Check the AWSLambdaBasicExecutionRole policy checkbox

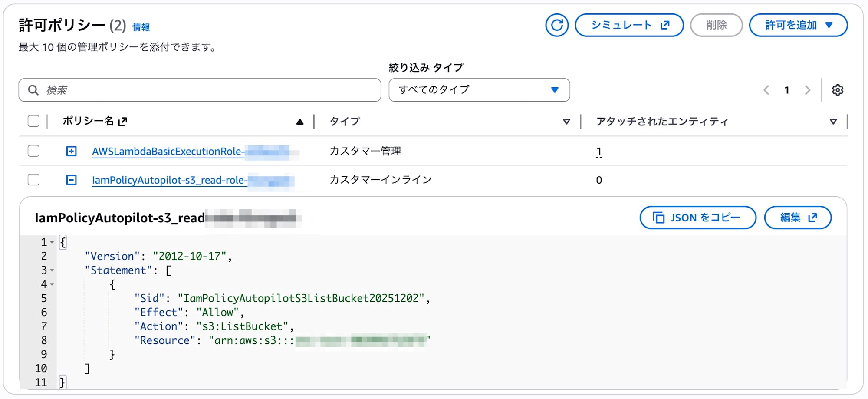(x=33, y=151)
